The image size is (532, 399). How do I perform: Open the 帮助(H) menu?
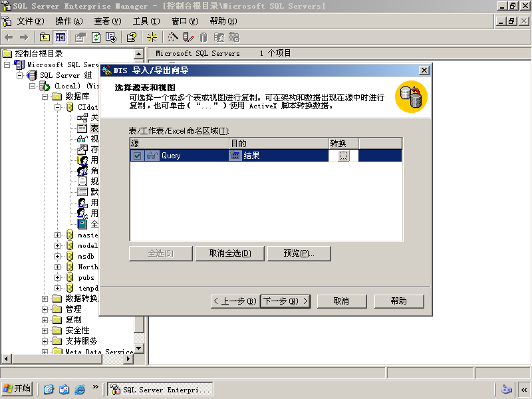[x=223, y=21]
